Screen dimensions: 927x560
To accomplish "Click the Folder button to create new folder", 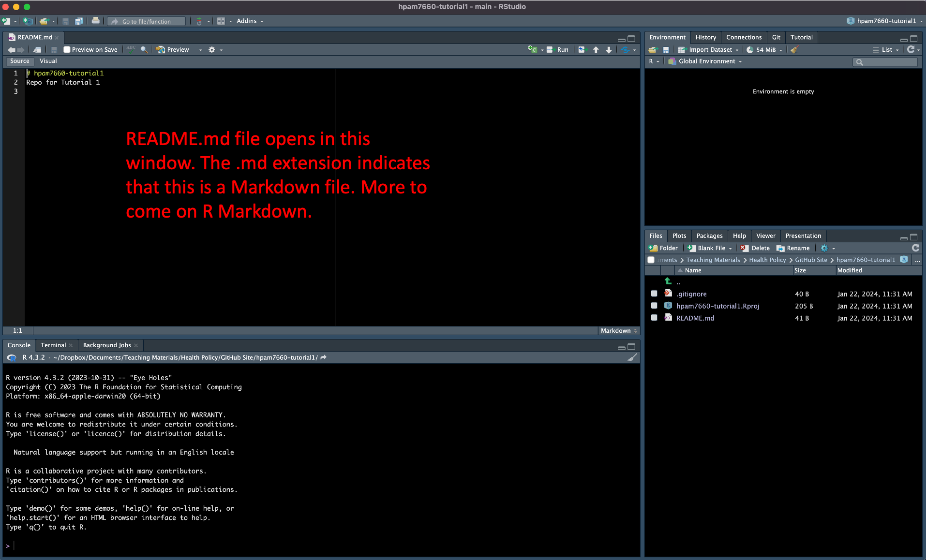I will point(663,248).
